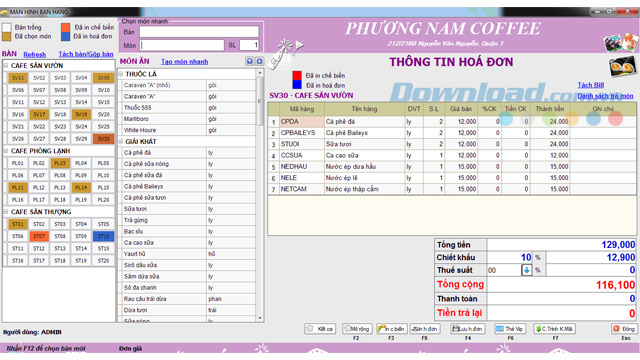Collapse the CAFE PHÒNG LẠNH group
Image resolution: width=640 pixels, height=360 pixels.
point(7,151)
